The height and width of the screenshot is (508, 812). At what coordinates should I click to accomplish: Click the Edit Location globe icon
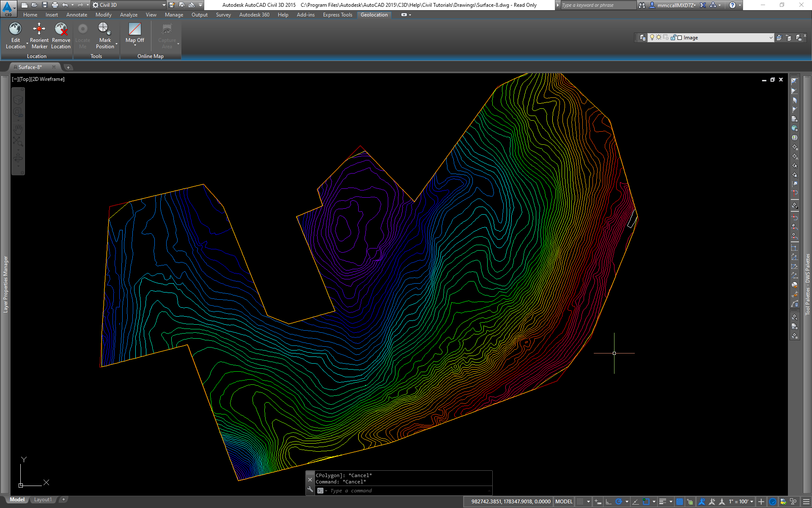pyautogui.click(x=15, y=29)
